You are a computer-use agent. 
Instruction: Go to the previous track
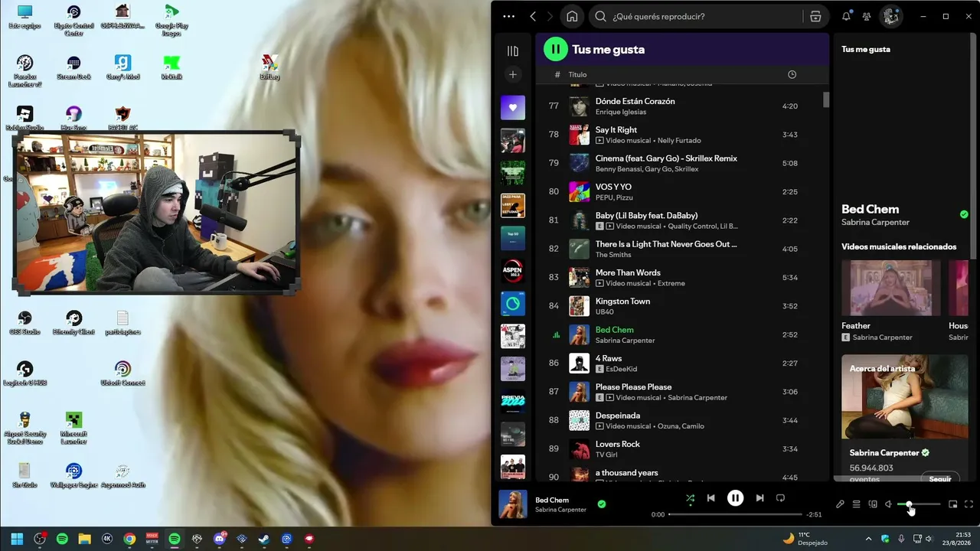710,498
